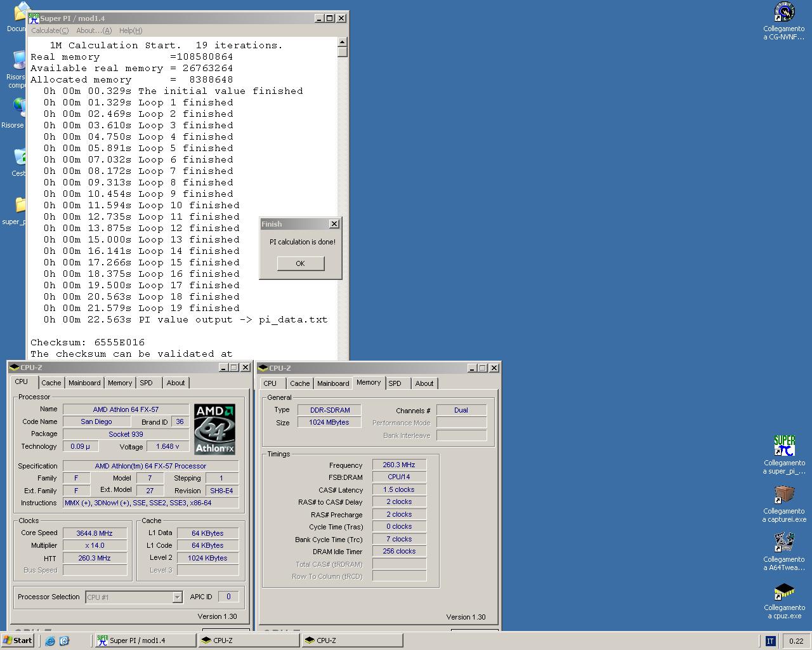Click the FSB:DRAM CPU/14 field
Image resolution: width=812 pixels, height=650 pixels.
click(399, 477)
